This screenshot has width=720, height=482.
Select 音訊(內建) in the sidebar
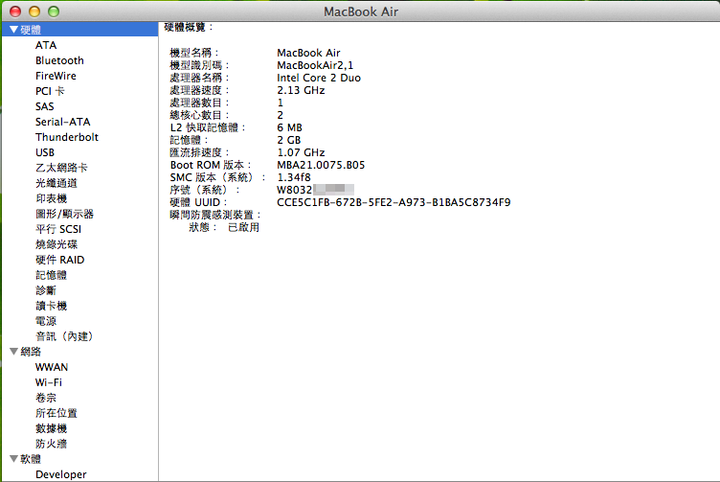click(64, 336)
